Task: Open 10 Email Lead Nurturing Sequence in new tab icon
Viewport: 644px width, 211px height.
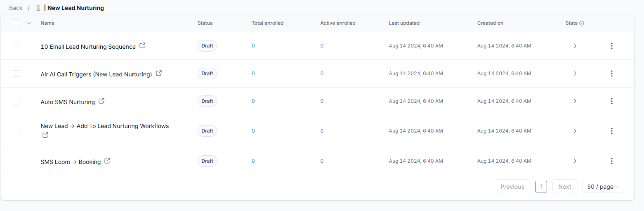Action: tap(142, 46)
